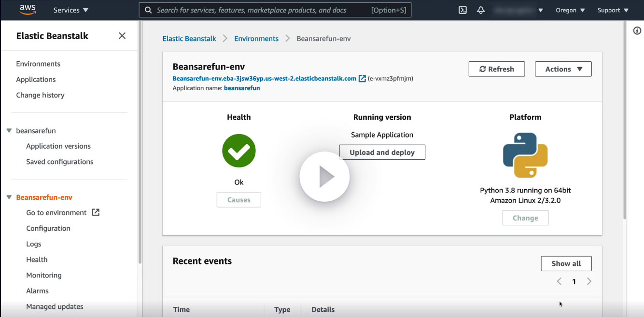Click the Sample Application version text
Viewport: 644px width, 317px height.
click(x=382, y=135)
